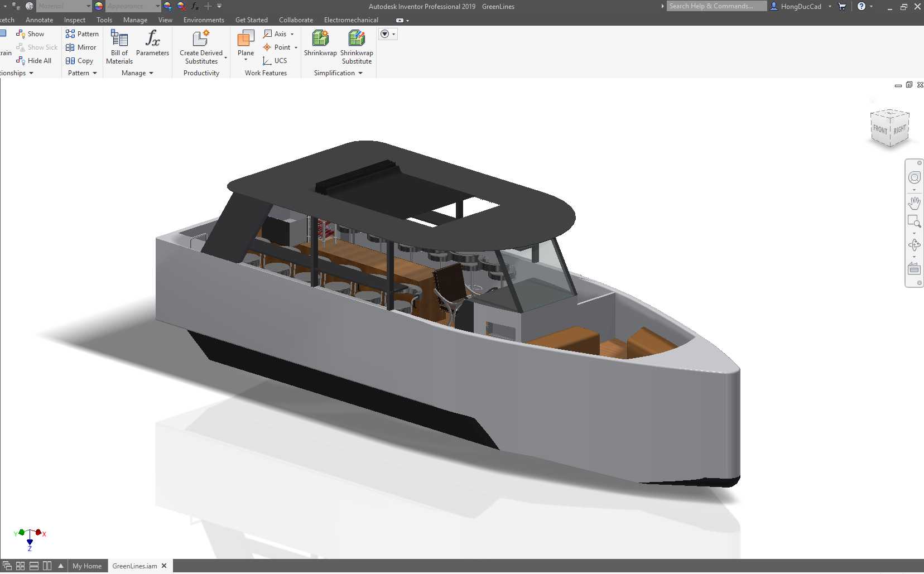
Task: Click the Copy components tool
Action: 79,61
